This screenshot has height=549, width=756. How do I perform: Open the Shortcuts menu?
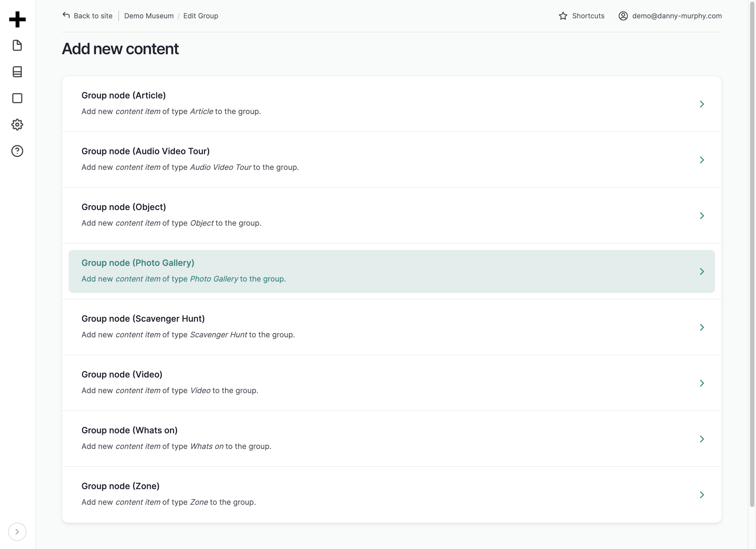[582, 16]
